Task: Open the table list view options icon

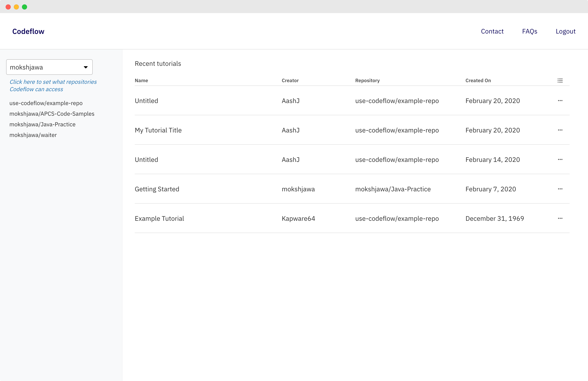Action: (560, 81)
